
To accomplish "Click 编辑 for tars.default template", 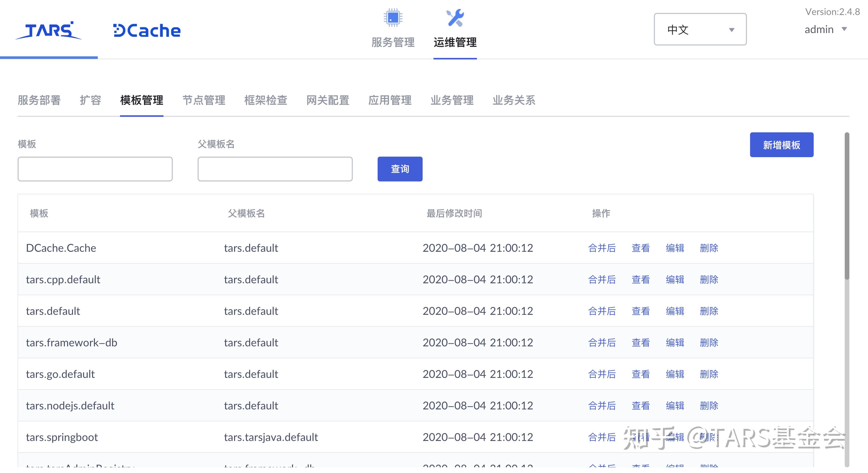I will (x=675, y=311).
